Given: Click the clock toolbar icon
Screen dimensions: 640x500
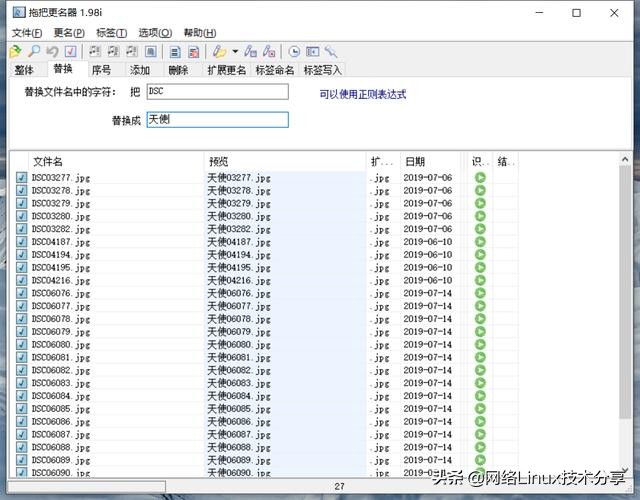Looking at the screenshot, I should coord(294,51).
